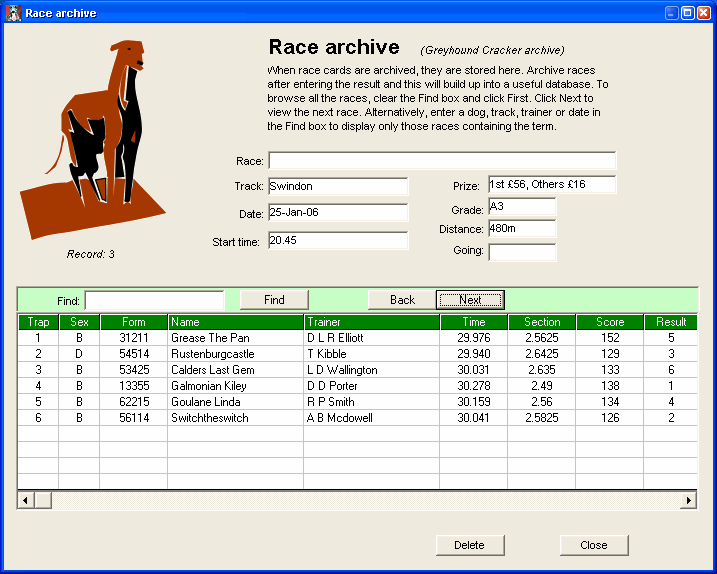Advance to the Next race
Viewport: 717px width, 574px height.
click(470, 300)
